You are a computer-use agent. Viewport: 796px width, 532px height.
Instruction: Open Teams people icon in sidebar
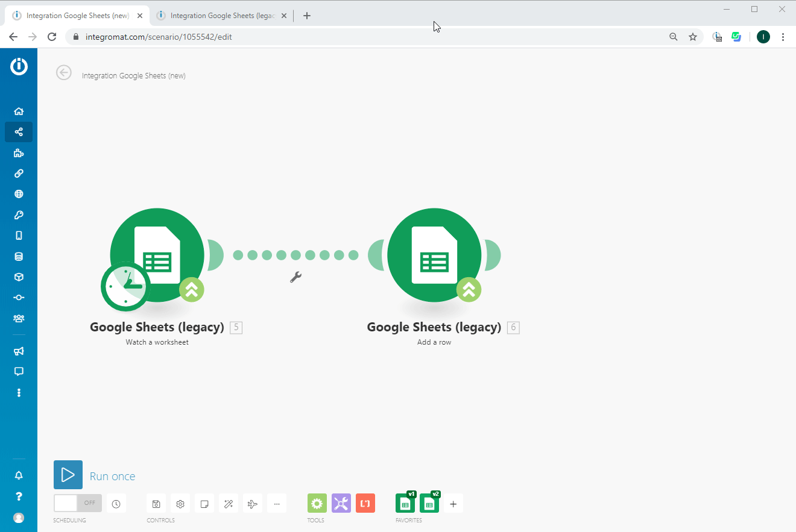(x=19, y=318)
